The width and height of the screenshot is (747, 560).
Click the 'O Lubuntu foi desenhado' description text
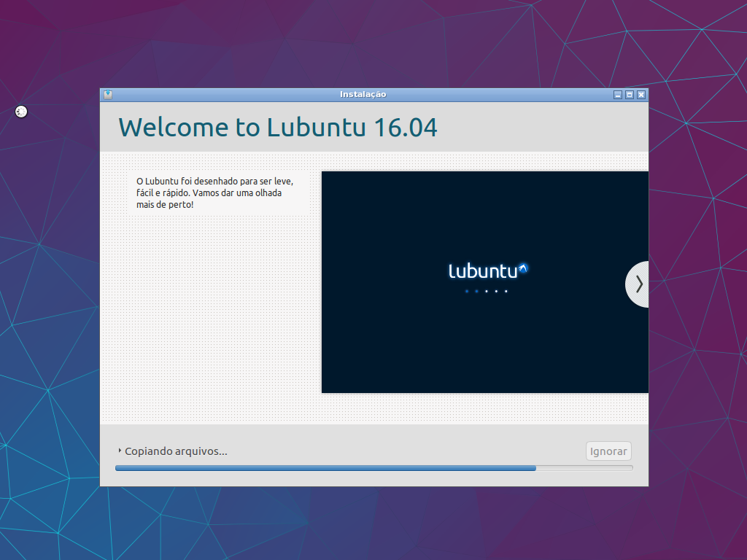click(x=215, y=192)
